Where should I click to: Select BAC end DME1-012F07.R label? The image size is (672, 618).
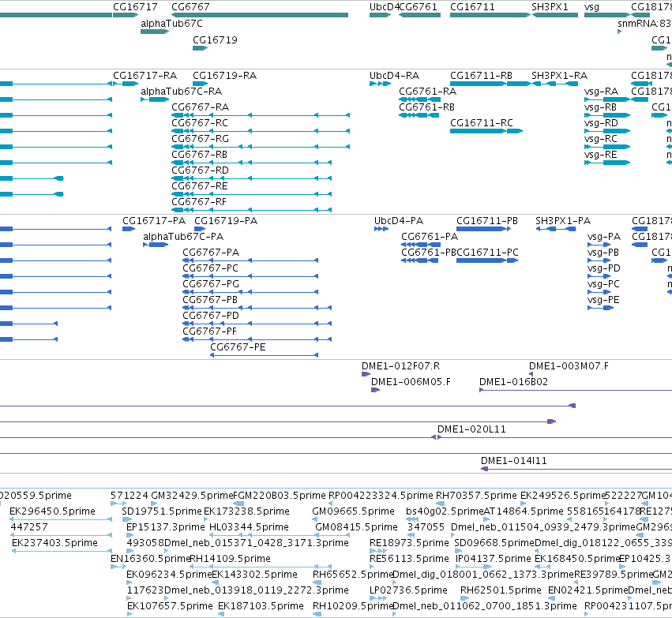click(400, 366)
